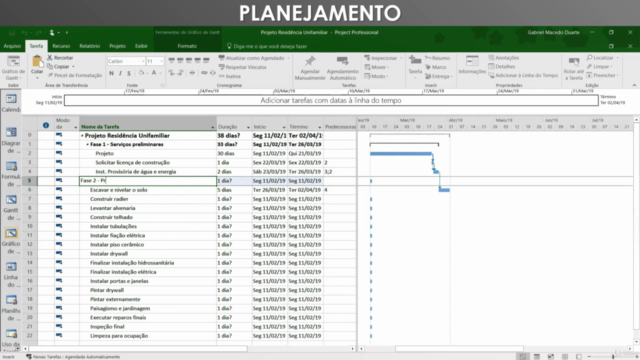Open the Preencher dropdown
The image size is (640, 360).
pos(602,76)
